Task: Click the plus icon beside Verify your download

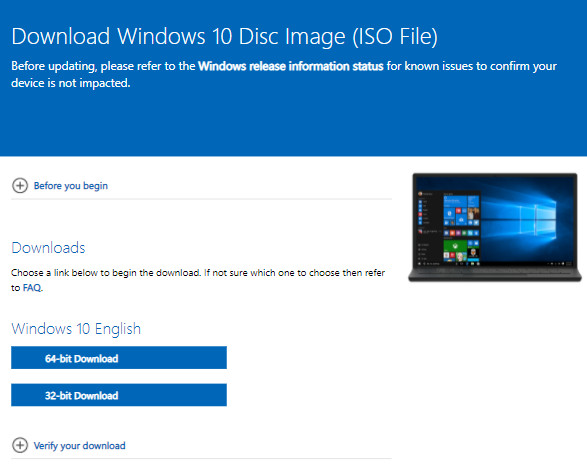Action: point(20,445)
